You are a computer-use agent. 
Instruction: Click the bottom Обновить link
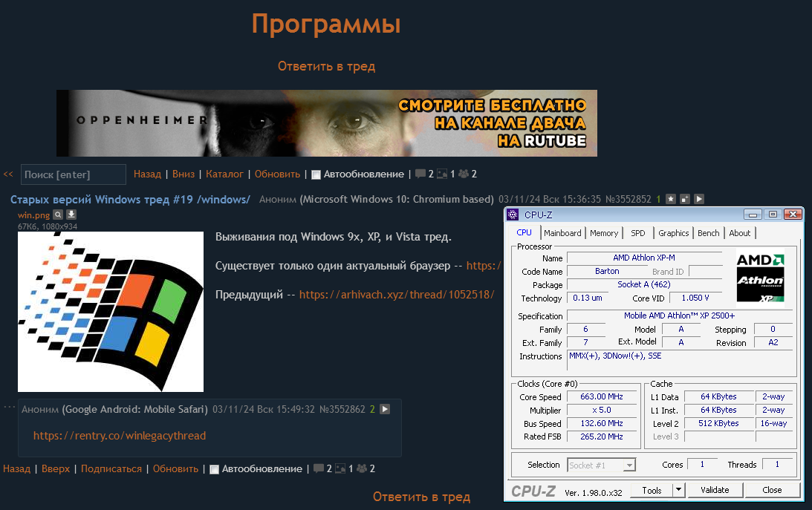(175, 468)
